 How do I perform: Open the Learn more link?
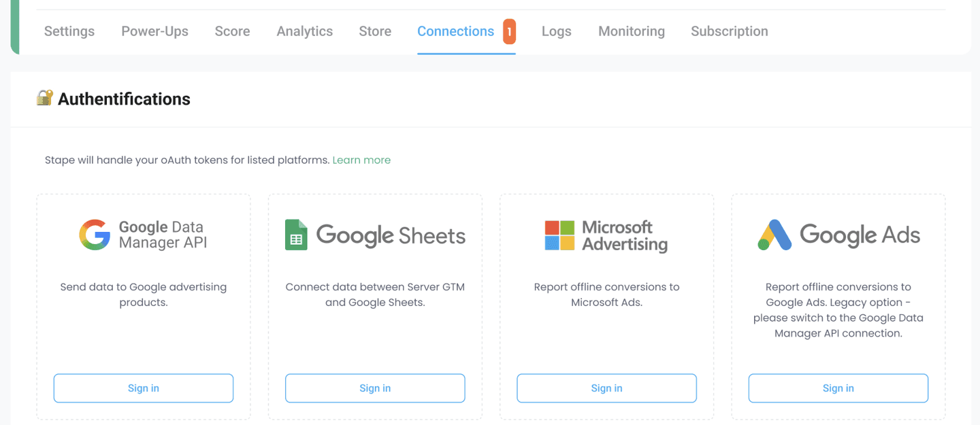361,160
